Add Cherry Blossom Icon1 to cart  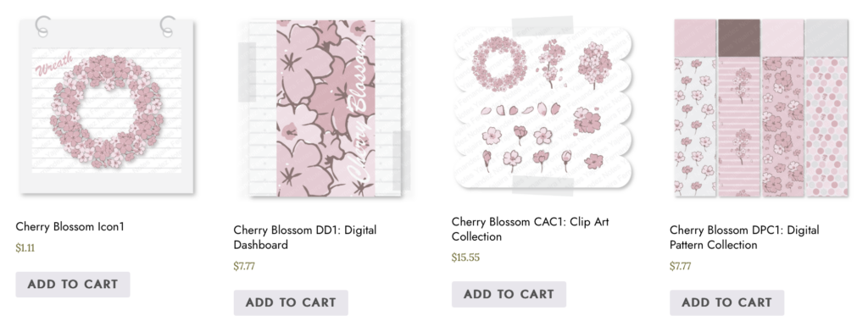point(73,285)
